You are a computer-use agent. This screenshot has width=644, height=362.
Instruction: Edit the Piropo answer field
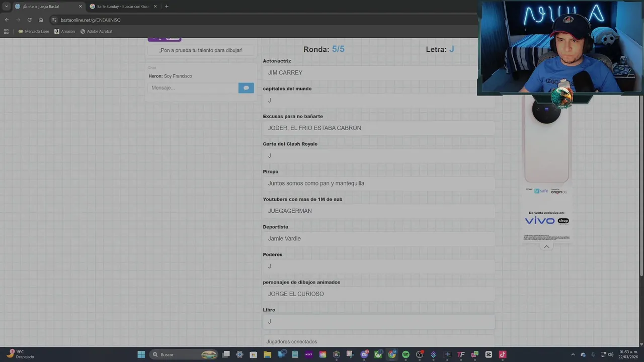pyautogui.click(x=378, y=183)
